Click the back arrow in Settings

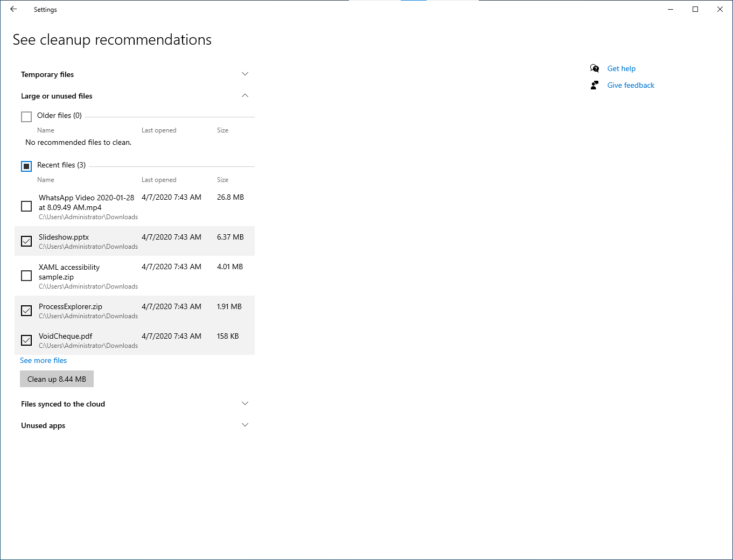(13, 9)
